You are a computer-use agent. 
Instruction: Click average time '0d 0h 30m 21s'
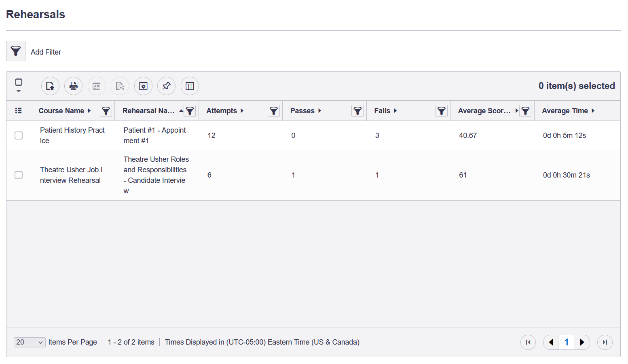tap(567, 175)
